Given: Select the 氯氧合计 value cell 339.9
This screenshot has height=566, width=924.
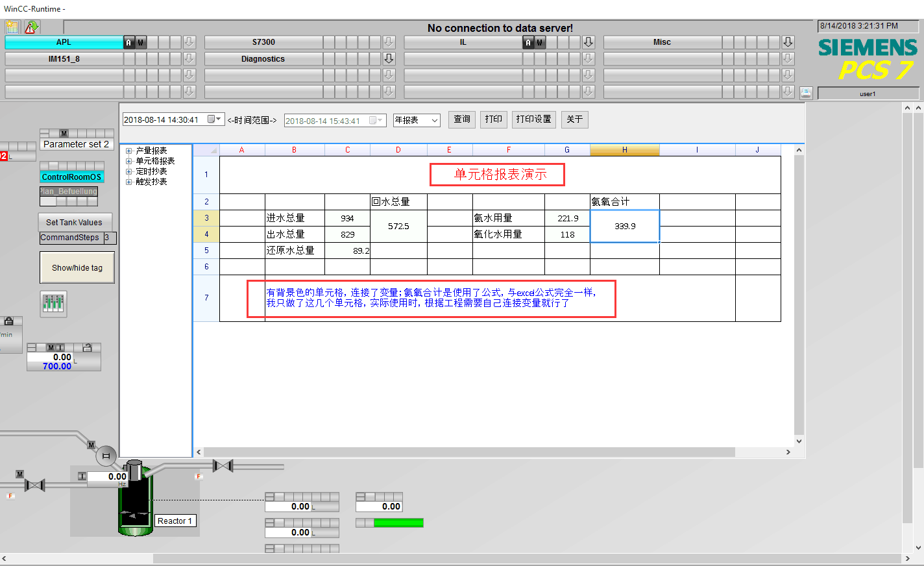Looking at the screenshot, I should [x=624, y=226].
